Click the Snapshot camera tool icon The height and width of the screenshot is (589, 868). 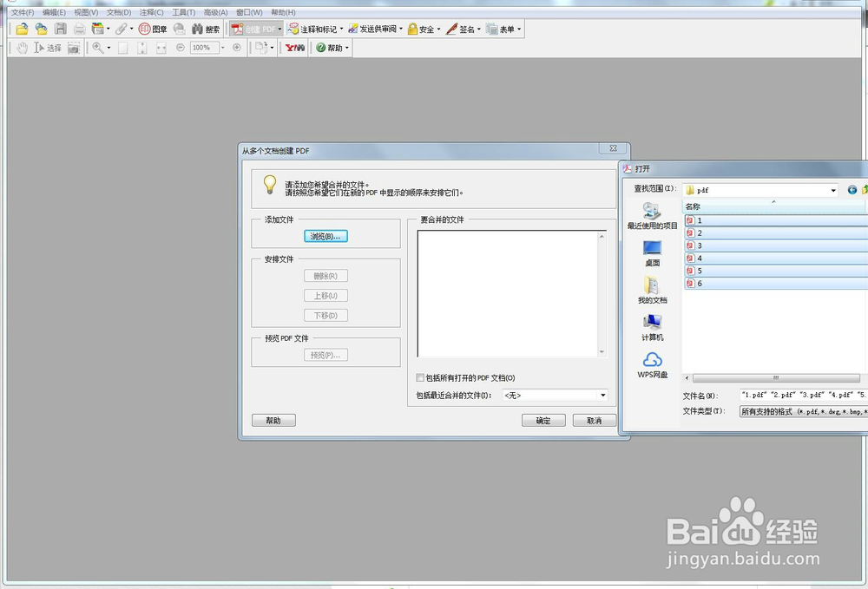pos(74,48)
